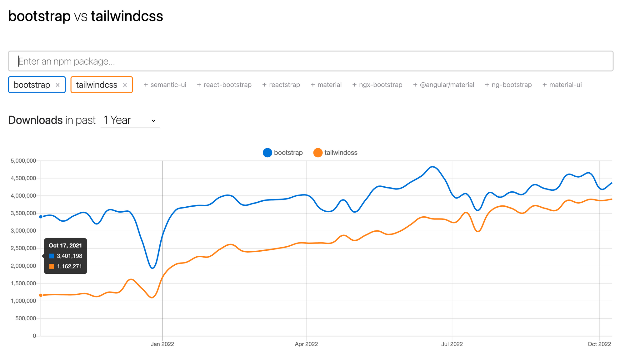The image size is (625, 364).
Task: Click the bootstrap package tag
Action: (32, 85)
